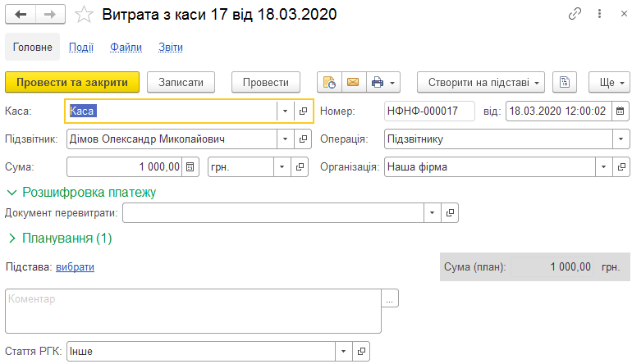Open the calendar picker for the date

[x=621, y=111]
